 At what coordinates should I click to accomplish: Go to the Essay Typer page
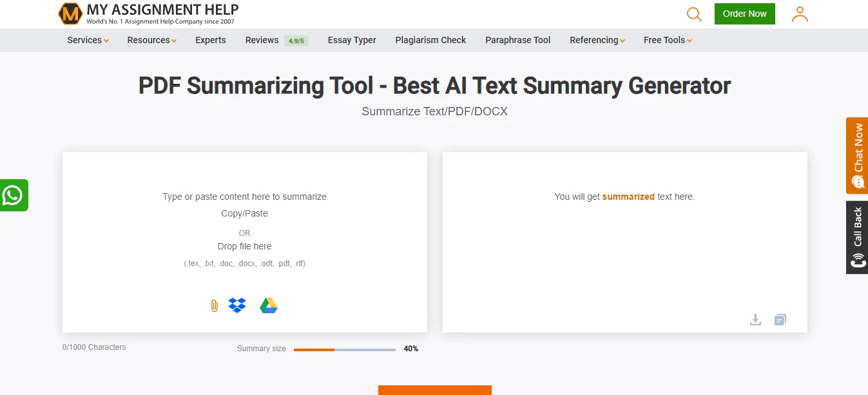click(x=352, y=40)
